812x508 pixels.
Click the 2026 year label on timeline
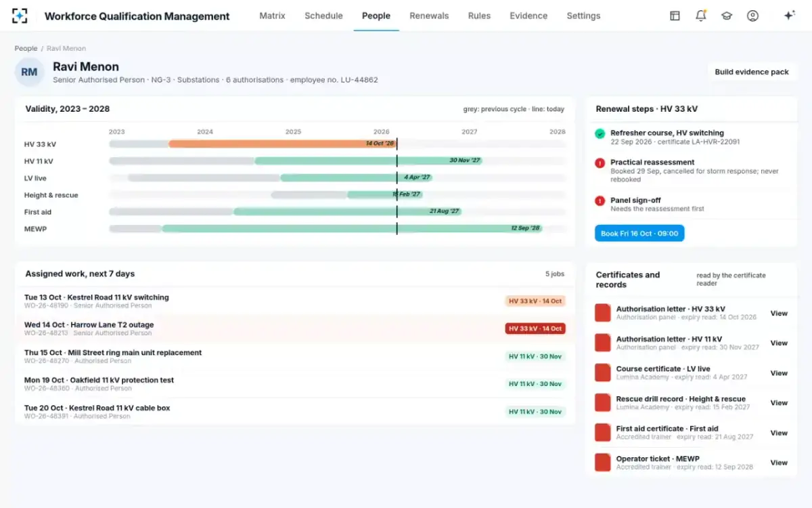(x=381, y=132)
